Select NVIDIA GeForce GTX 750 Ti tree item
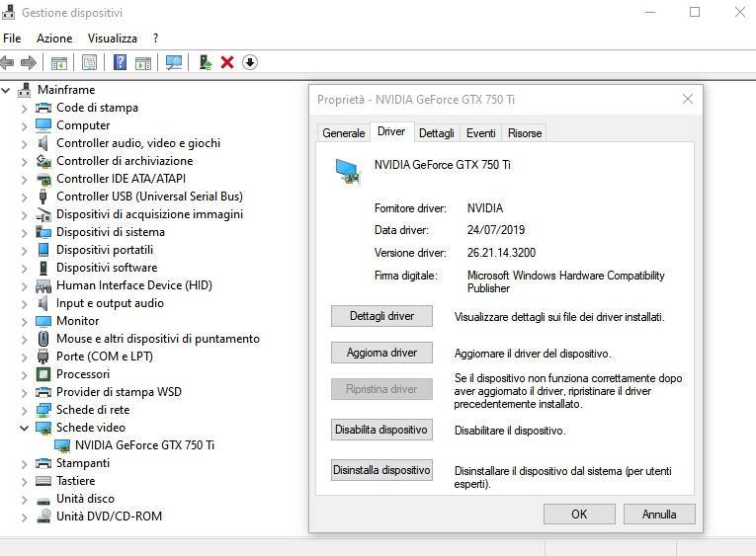Image resolution: width=756 pixels, height=556 pixels. [x=144, y=445]
